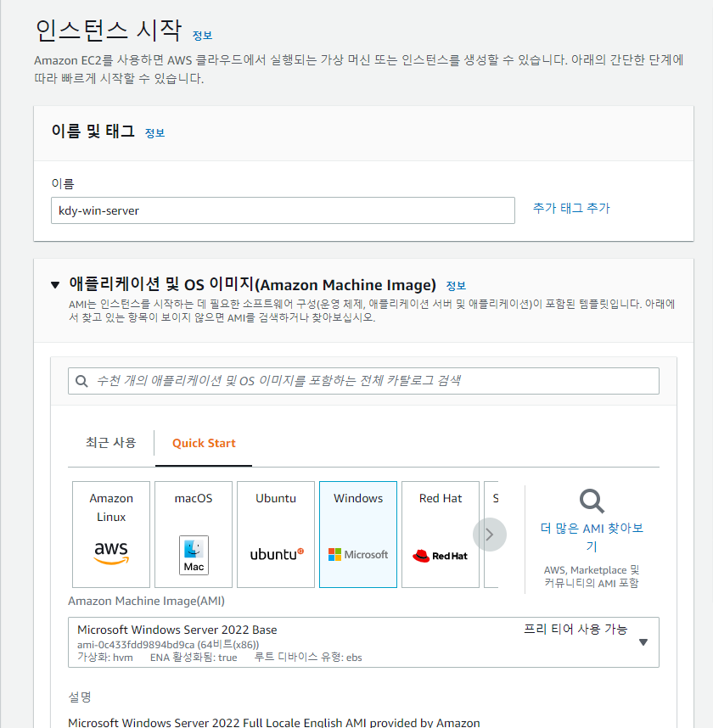The image size is (713, 728).
Task: Select the Amazon Linux AMI card
Action: (111, 535)
